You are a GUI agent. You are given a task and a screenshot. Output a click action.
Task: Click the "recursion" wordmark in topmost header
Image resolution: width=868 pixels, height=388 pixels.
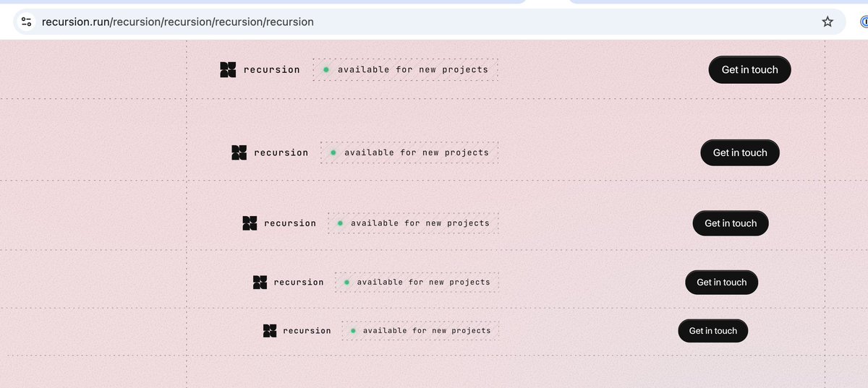point(271,70)
